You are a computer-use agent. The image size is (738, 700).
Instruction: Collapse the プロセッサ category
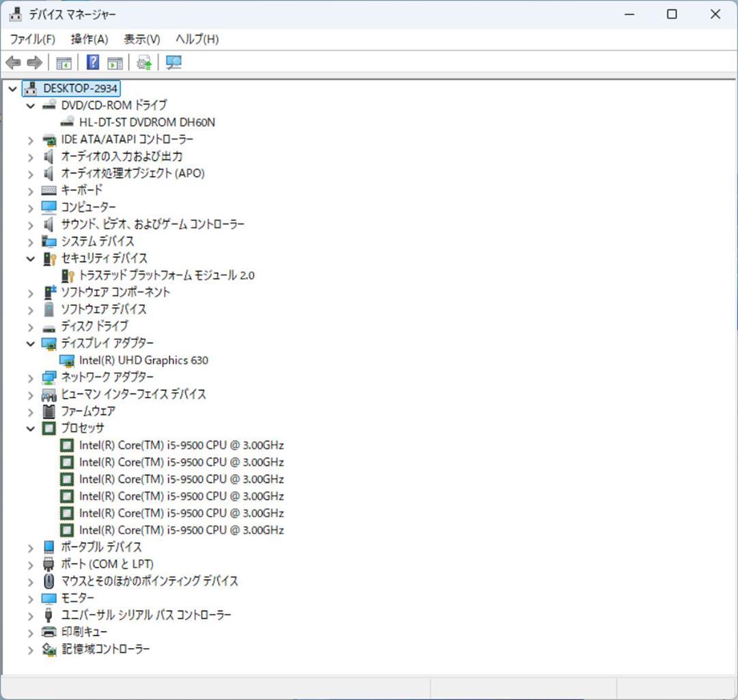coord(30,428)
